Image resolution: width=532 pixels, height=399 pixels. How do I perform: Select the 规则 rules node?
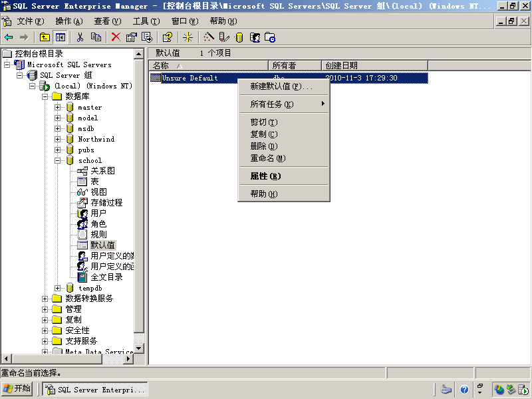point(98,235)
